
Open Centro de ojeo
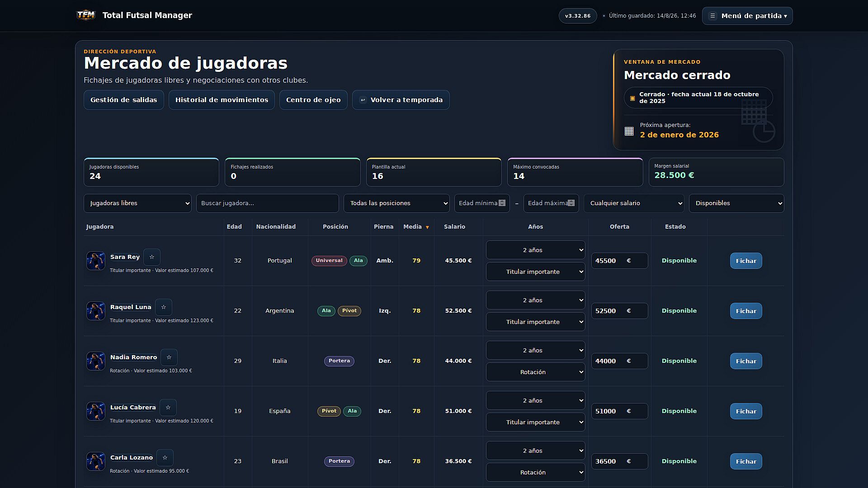(x=313, y=100)
